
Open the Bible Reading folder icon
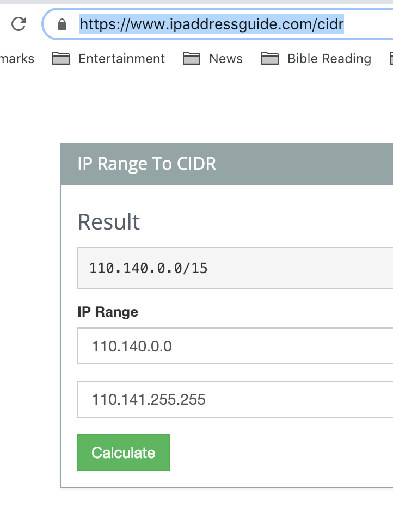point(270,59)
